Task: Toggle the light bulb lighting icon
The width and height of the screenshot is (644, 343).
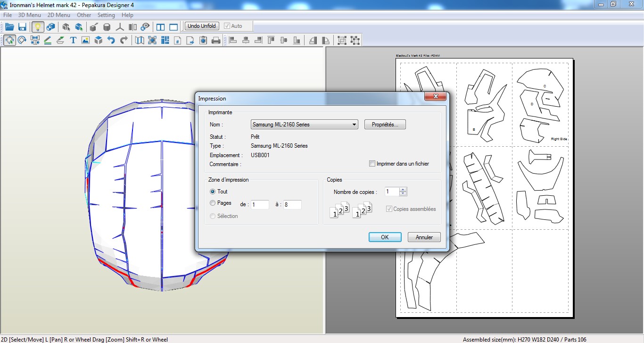Action: click(38, 27)
